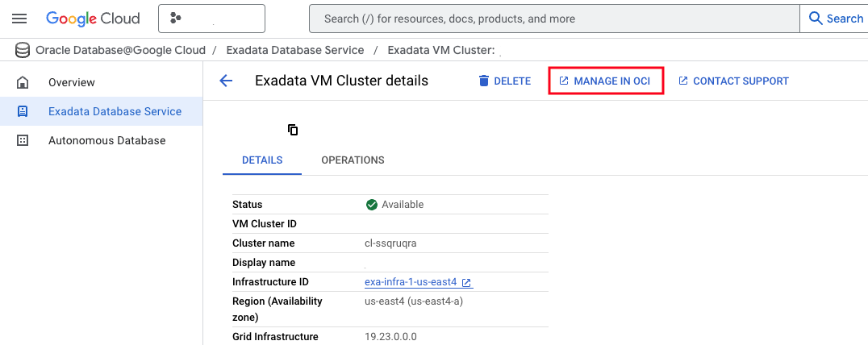Click the green Available status icon
Screen dimensions: 868x345
[x=371, y=205]
